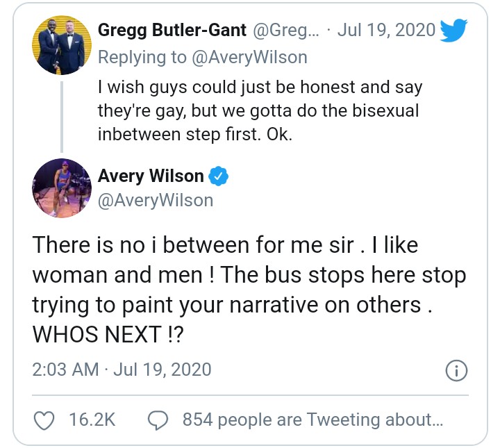Click the 2:03 AM time on Avery's tweet

click(66, 369)
